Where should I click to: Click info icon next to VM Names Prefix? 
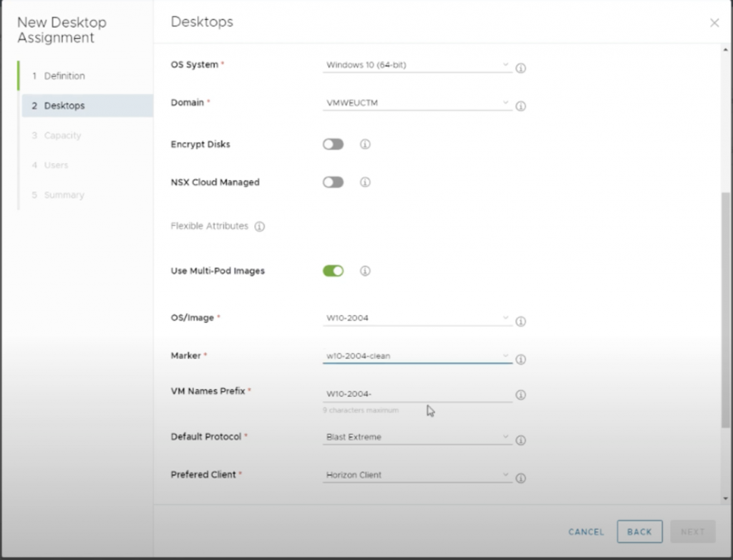(x=521, y=395)
